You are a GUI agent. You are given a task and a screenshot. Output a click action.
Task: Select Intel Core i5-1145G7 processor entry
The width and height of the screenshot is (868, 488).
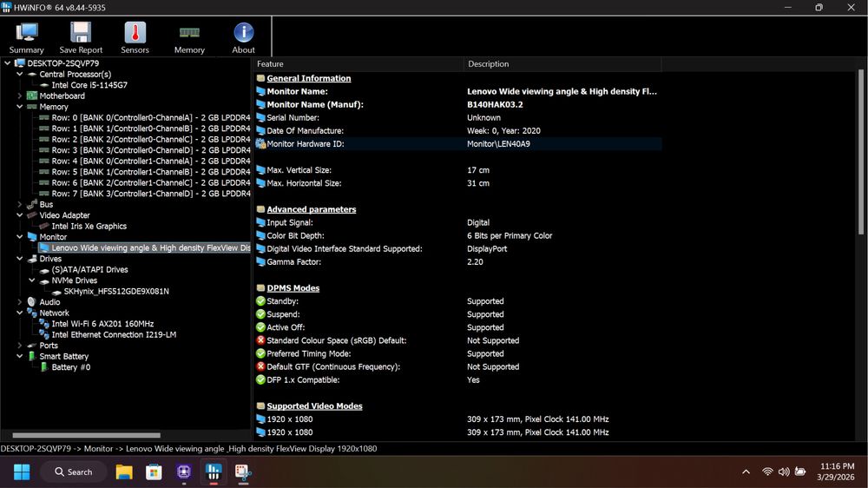(x=89, y=85)
